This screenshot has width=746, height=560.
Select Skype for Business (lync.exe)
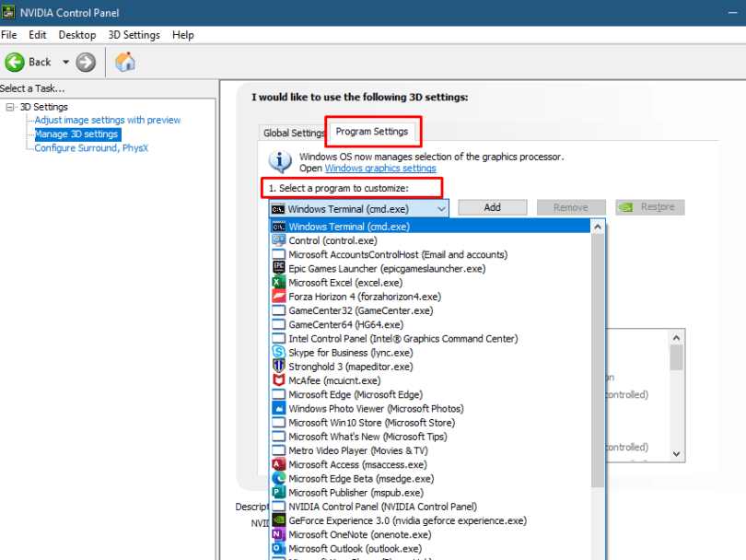tap(339, 352)
